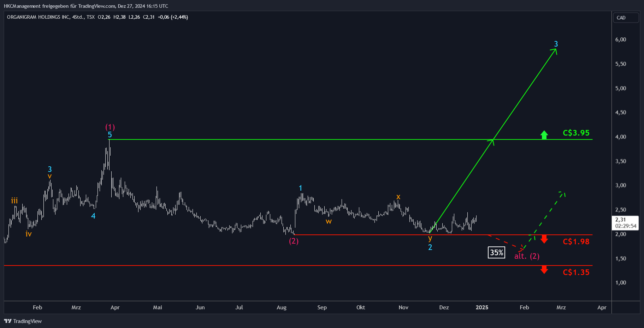Screen dimensions: 644x328
Task: Select the 35% probability box
Action: [496, 252]
